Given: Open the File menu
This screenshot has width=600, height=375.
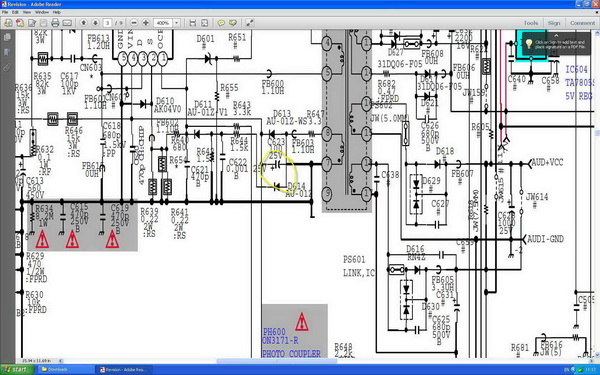Looking at the screenshot, I should [x=5, y=12].
